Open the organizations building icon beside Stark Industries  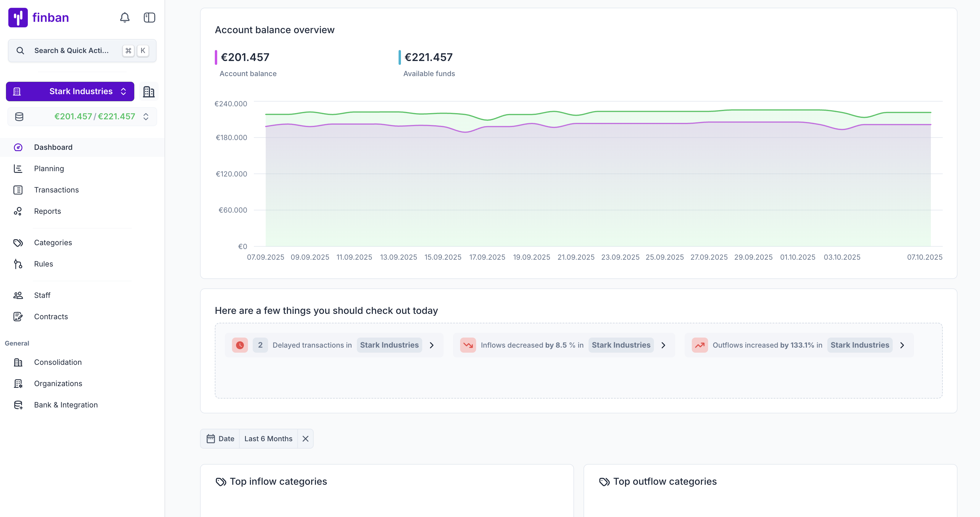(x=148, y=91)
